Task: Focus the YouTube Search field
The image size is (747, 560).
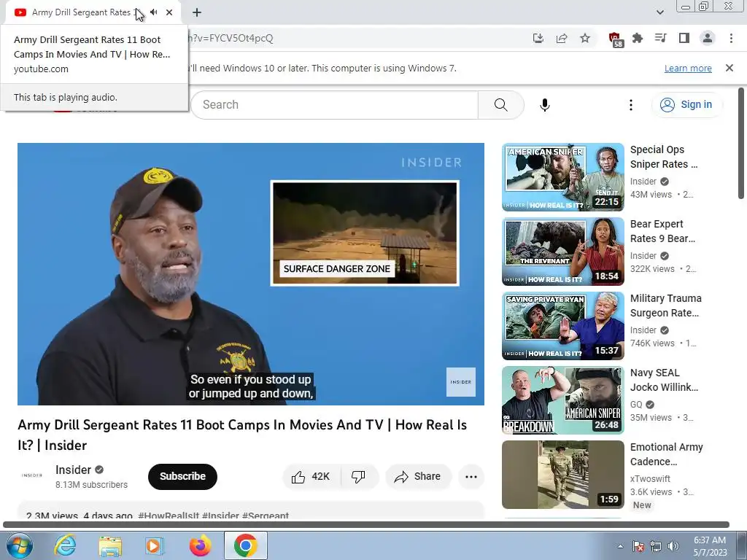Action: (x=334, y=105)
